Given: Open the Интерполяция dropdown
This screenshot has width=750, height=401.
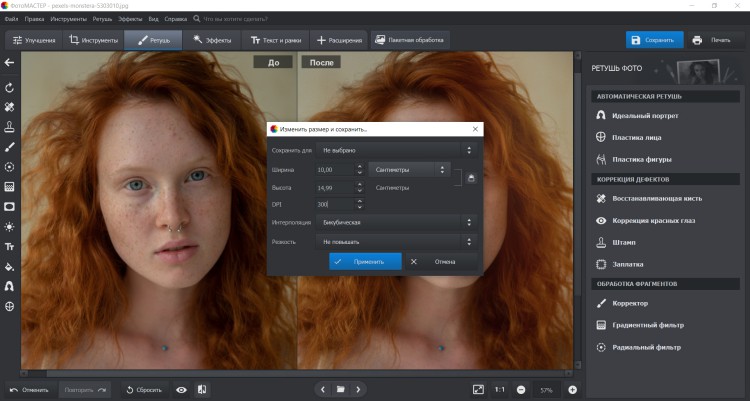Looking at the screenshot, I should [x=394, y=223].
